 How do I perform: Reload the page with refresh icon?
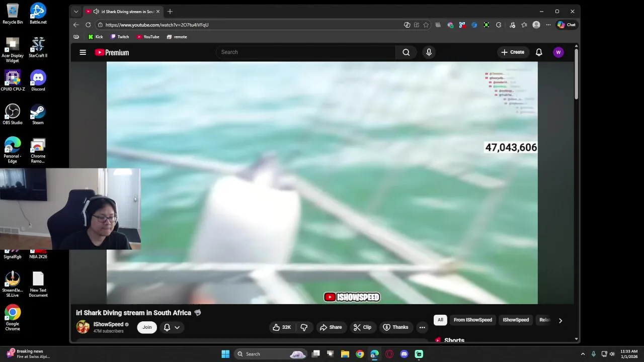88,25
